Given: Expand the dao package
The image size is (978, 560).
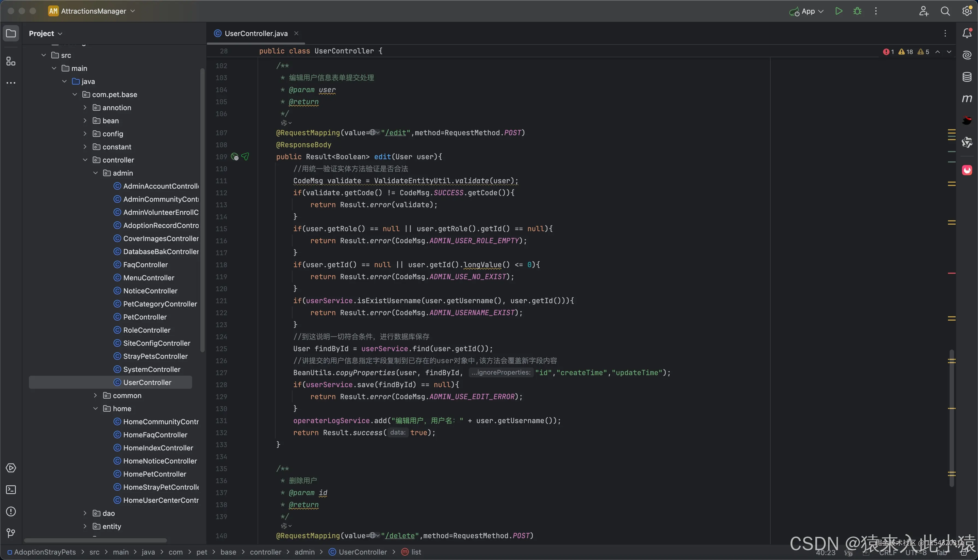Looking at the screenshot, I should (85, 513).
